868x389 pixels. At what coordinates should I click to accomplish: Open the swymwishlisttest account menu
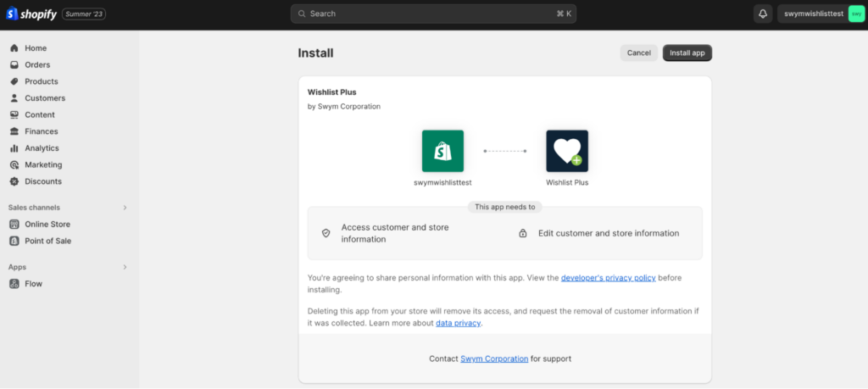pyautogui.click(x=821, y=14)
